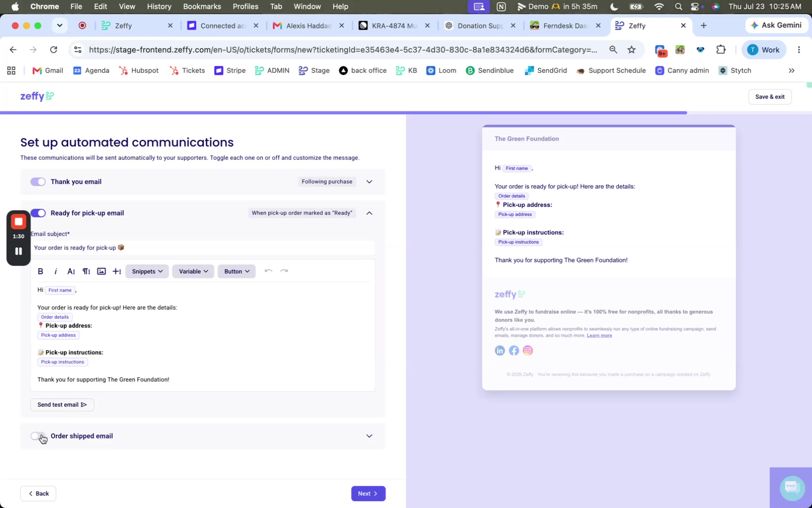Screen dimensions: 812x508
Task: Open LinkedIn icon in email preview
Action: tap(500, 350)
